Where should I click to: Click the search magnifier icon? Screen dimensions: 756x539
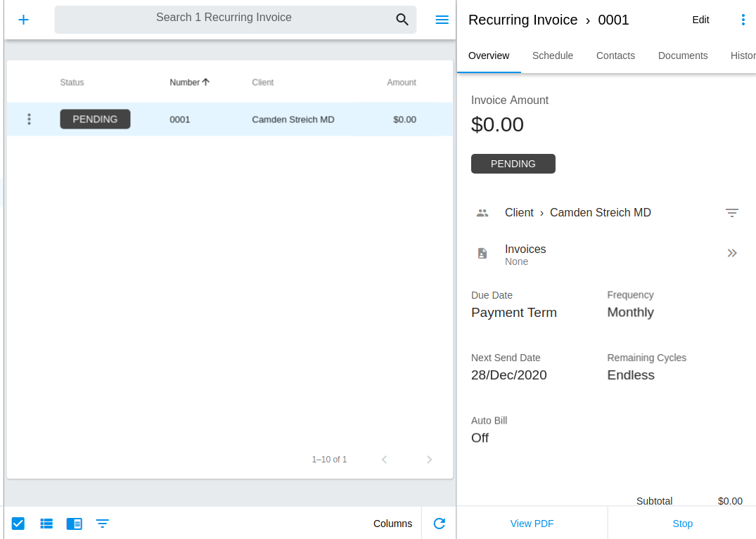pos(402,20)
